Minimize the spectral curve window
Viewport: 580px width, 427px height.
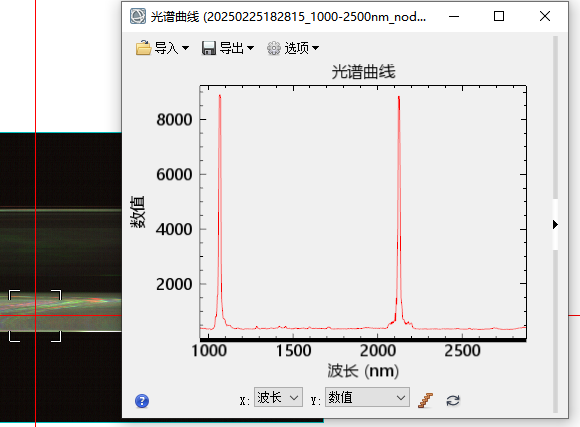pyautogui.click(x=454, y=16)
